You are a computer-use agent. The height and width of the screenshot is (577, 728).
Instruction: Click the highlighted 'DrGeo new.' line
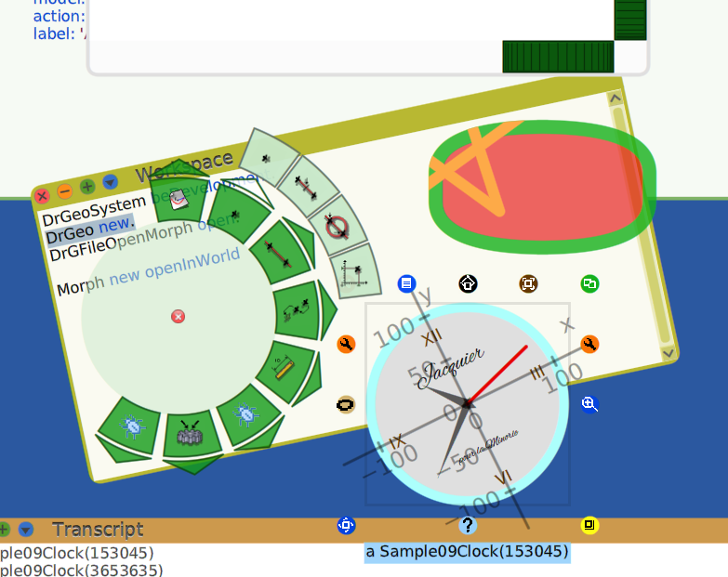pos(90,229)
